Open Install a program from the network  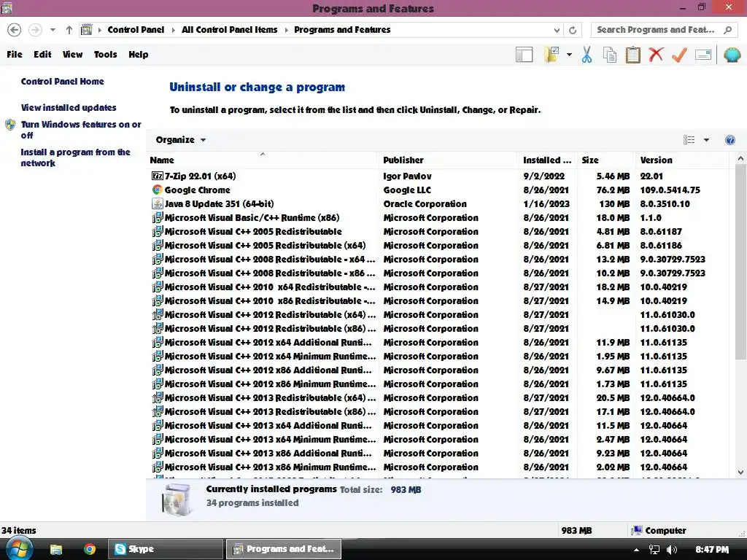click(75, 157)
